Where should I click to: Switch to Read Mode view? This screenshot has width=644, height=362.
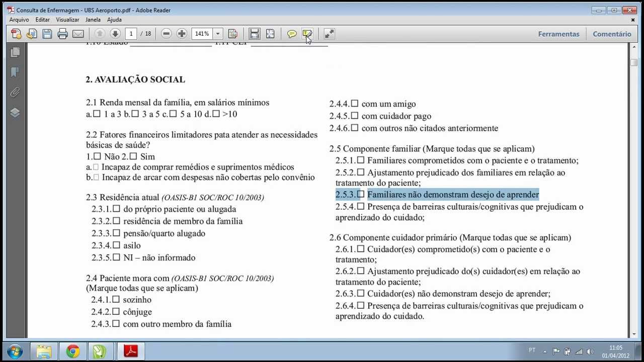(x=329, y=34)
